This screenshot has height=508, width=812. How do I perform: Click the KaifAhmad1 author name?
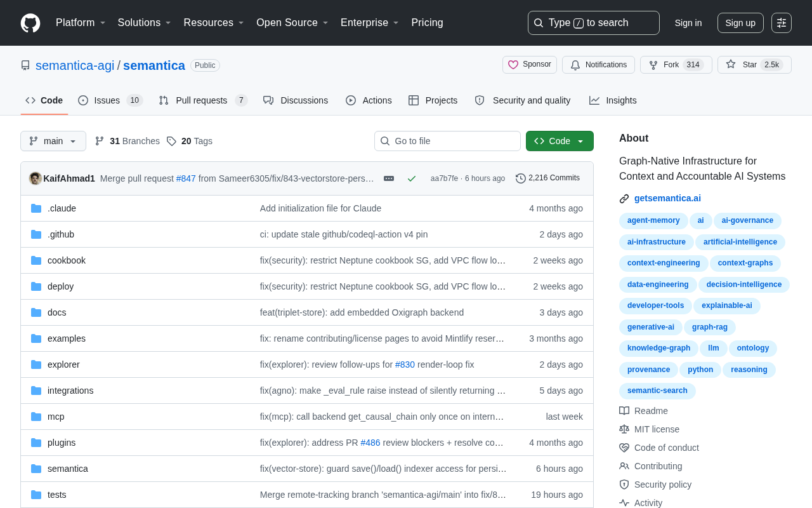[69, 178]
